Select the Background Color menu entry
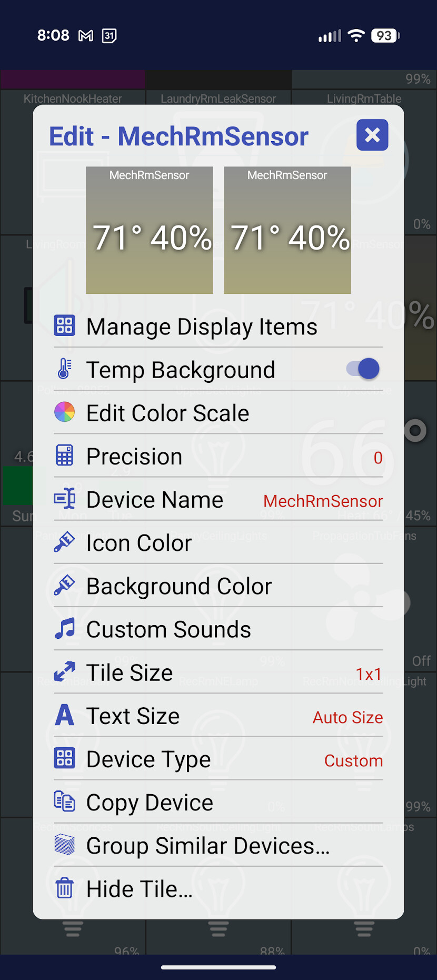The height and width of the screenshot is (980, 437). [179, 586]
